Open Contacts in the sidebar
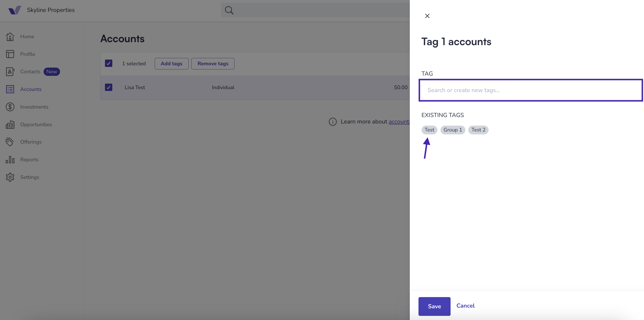The width and height of the screenshot is (644, 320). click(30, 72)
